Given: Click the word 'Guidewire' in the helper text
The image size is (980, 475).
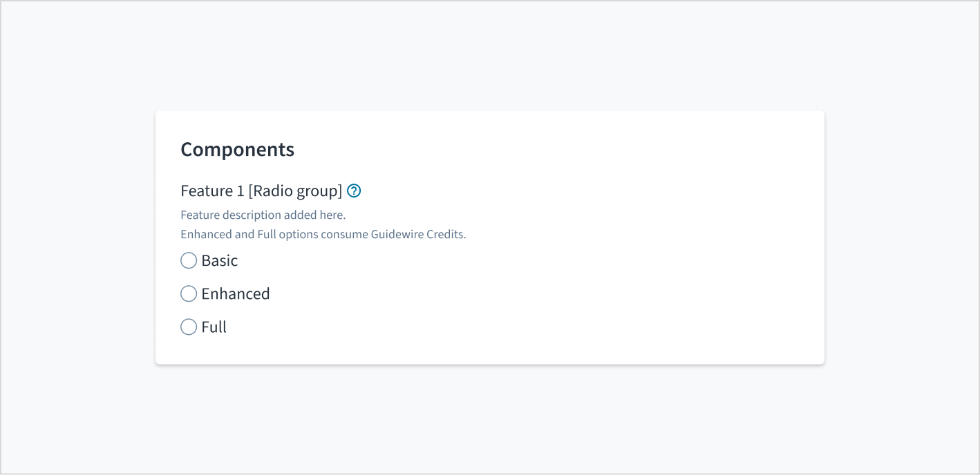Looking at the screenshot, I should coord(397,234).
